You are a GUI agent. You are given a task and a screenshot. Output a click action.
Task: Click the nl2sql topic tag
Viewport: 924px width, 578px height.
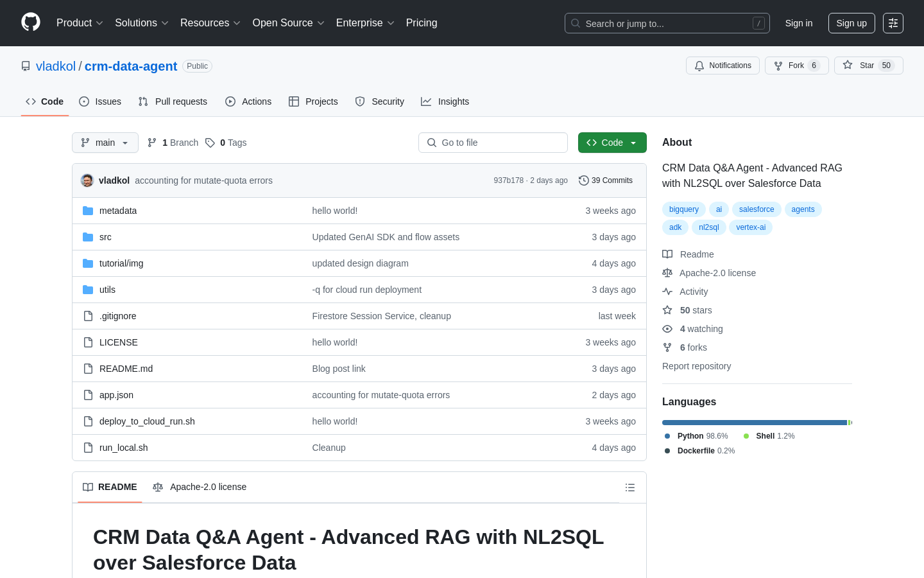point(709,227)
